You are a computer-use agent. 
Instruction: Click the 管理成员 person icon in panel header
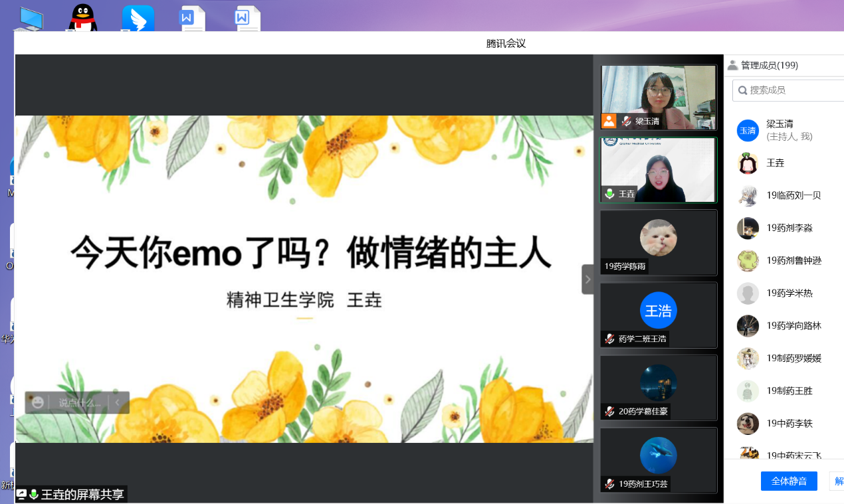(x=732, y=65)
